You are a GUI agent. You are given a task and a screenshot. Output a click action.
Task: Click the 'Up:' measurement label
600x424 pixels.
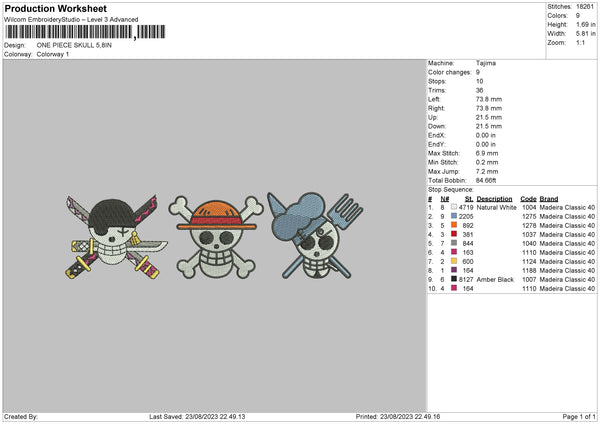tap(433, 117)
